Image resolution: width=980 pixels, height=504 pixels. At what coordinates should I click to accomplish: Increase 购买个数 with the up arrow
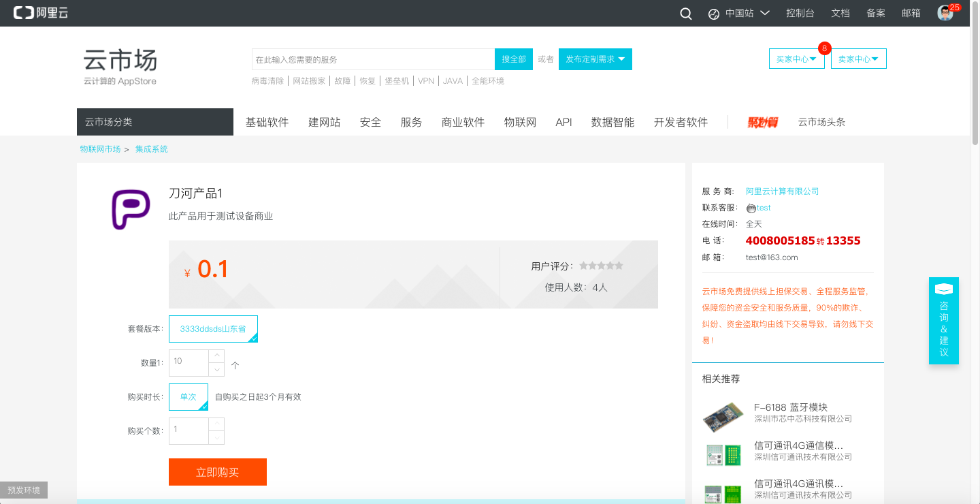click(216, 424)
